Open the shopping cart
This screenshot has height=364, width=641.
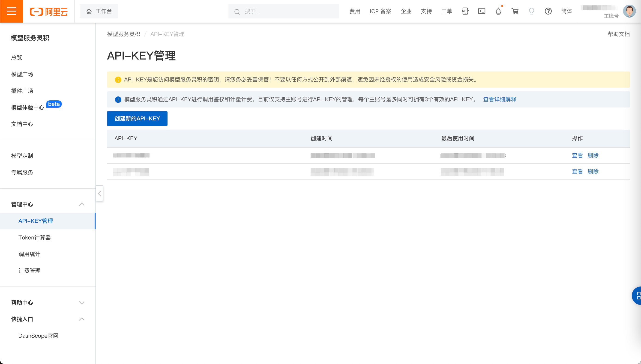(x=515, y=11)
